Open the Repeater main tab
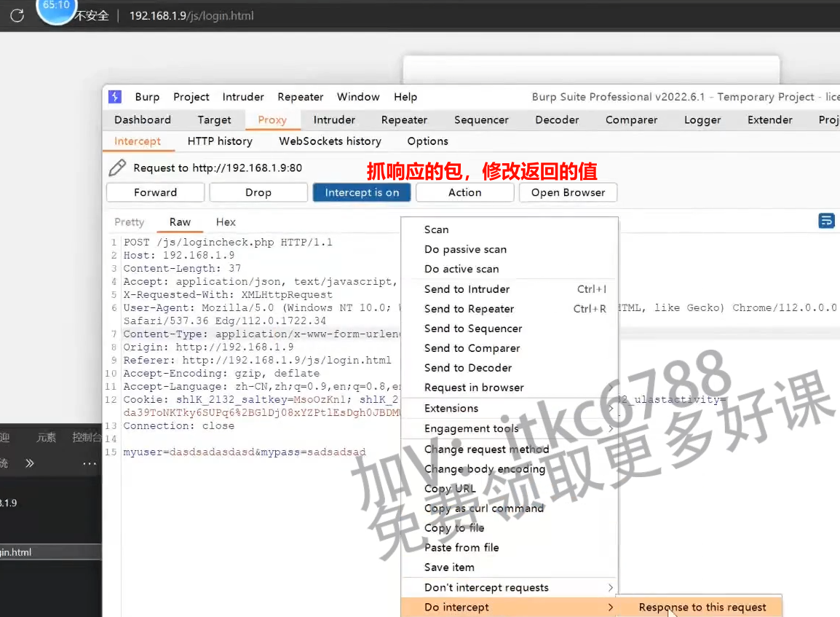The image size is (840, 617). pos(404,120)
